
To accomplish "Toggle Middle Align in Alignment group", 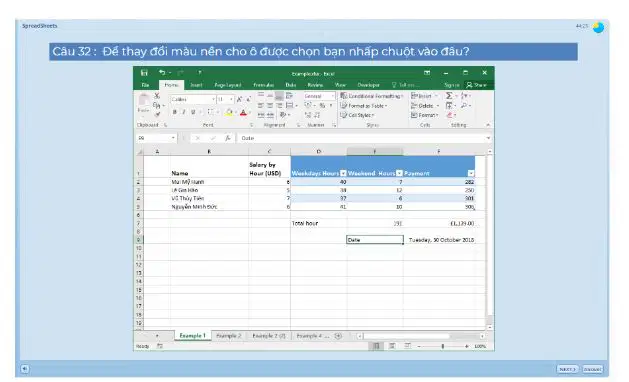I will (270, 96).
